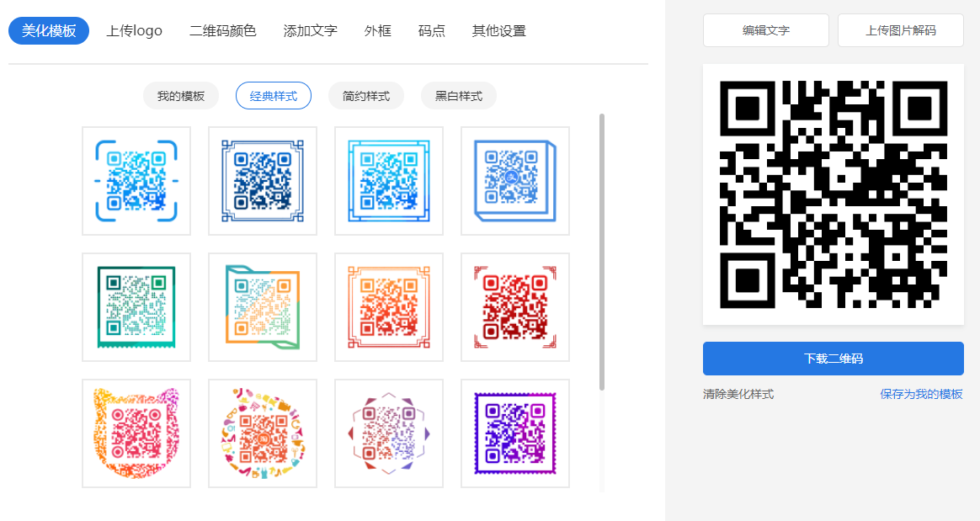
Task: Pick the light-blue scan-bracket QR template
Action: (x=136, y=181)
